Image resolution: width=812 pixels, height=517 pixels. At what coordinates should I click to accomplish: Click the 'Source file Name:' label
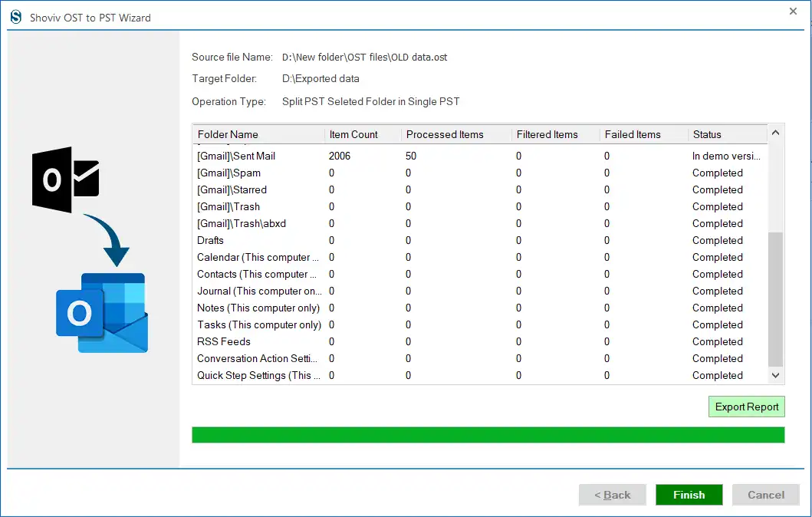click(232, 57)
